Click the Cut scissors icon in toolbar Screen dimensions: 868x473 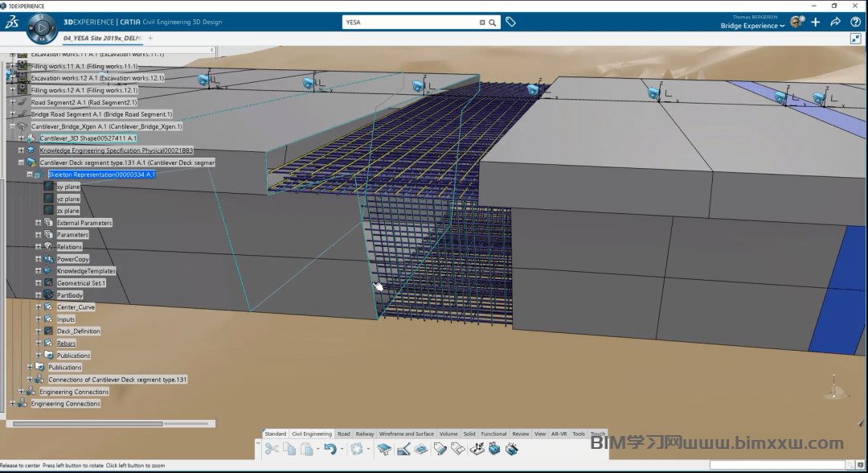point(272,449)
